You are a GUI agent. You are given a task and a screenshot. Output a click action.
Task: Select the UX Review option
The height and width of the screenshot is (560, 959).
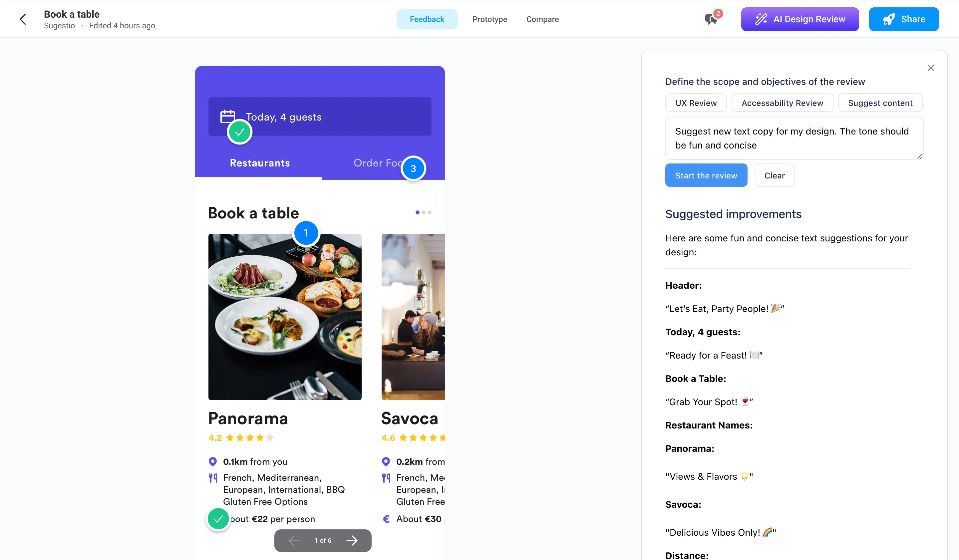[696, 103]
